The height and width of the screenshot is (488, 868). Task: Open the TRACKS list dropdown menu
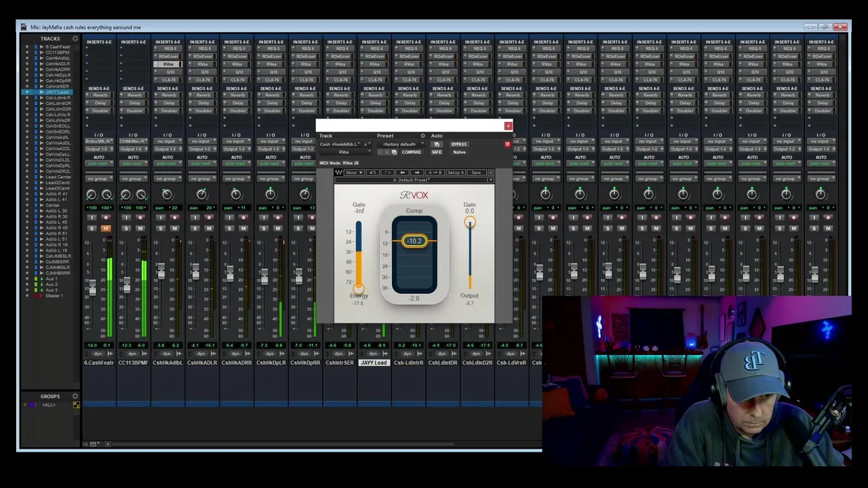tap(75, 39)
